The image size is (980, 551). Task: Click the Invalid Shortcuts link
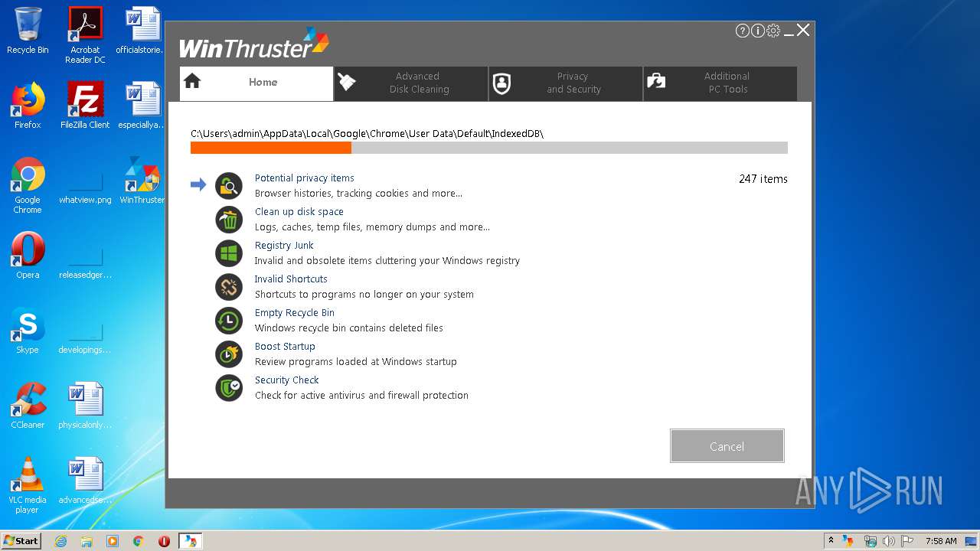coord(291,279)
